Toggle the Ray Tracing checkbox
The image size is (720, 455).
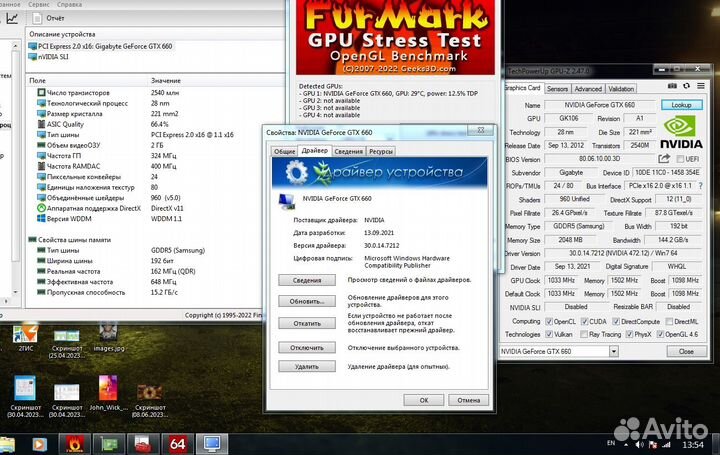(x=584, y=334)
